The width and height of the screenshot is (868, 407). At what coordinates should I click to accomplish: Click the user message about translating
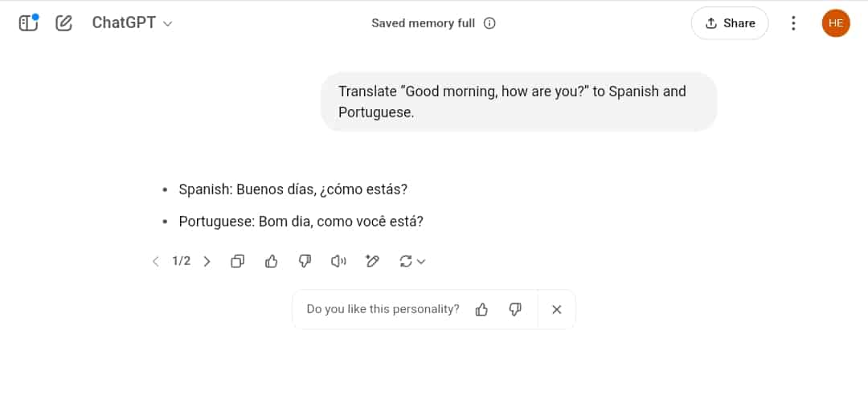pyautogui.click(x=518, y=102)
